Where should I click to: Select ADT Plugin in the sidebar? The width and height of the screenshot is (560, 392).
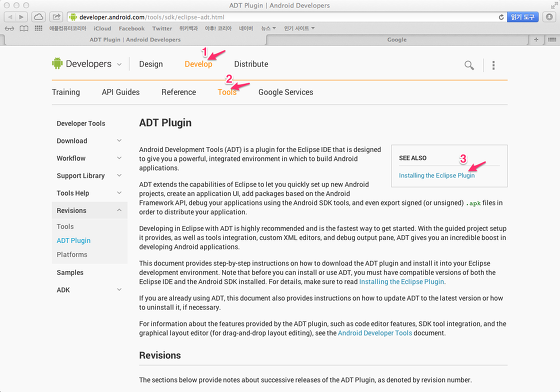coord(74,241)
